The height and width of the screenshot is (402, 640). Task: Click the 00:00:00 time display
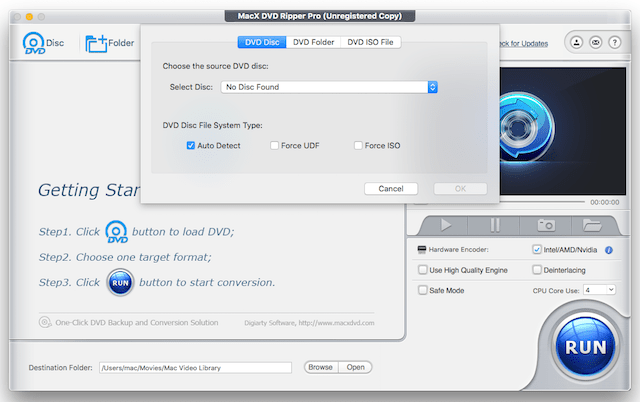604,202
